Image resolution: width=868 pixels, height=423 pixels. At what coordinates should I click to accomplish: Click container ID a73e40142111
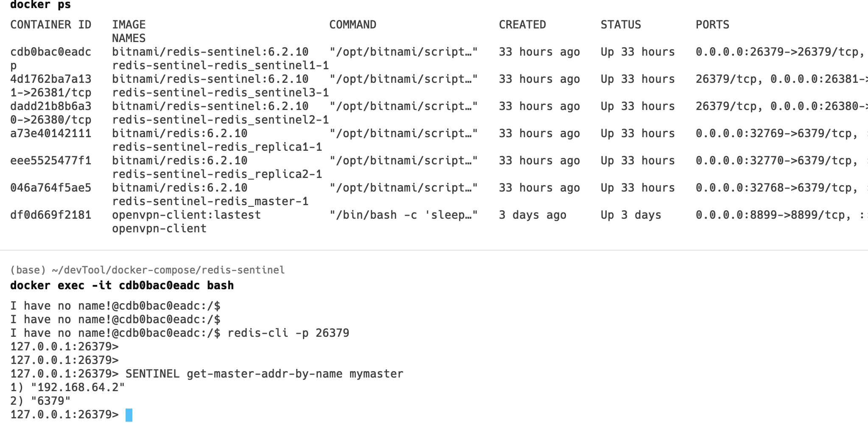pyautogui.click(x=50, y=133)
